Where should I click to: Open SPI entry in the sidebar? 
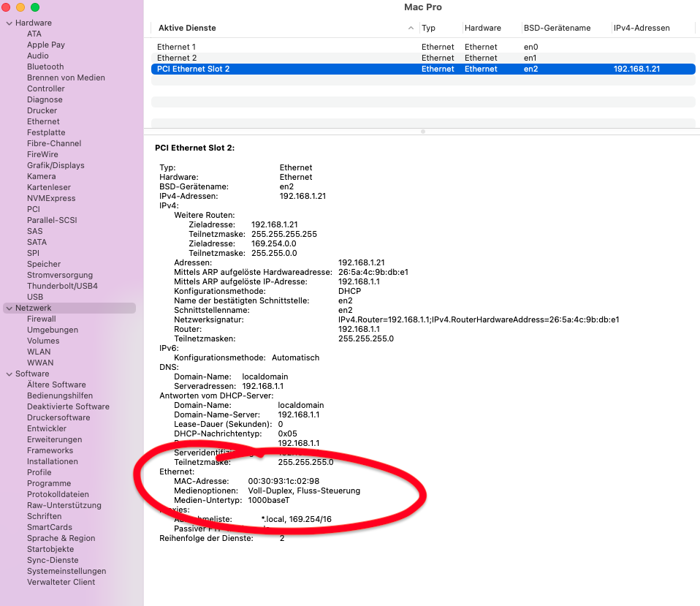[x=33, y=253]
